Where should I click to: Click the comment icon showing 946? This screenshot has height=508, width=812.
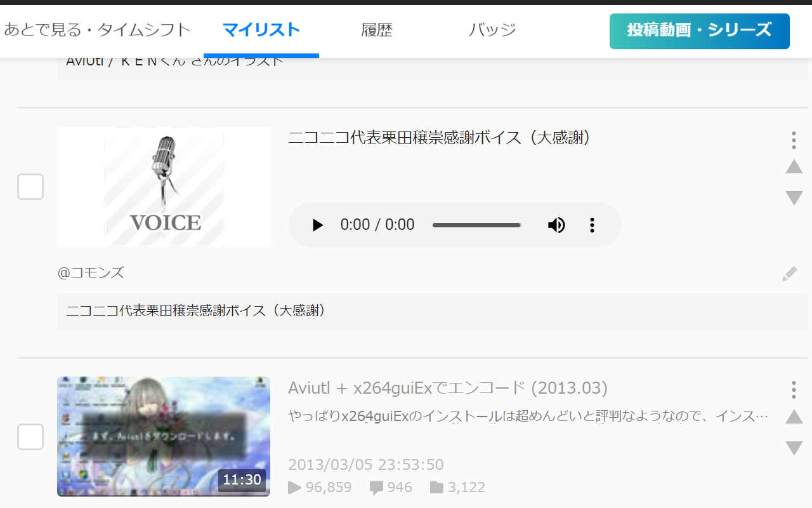(x=376, y=487)
